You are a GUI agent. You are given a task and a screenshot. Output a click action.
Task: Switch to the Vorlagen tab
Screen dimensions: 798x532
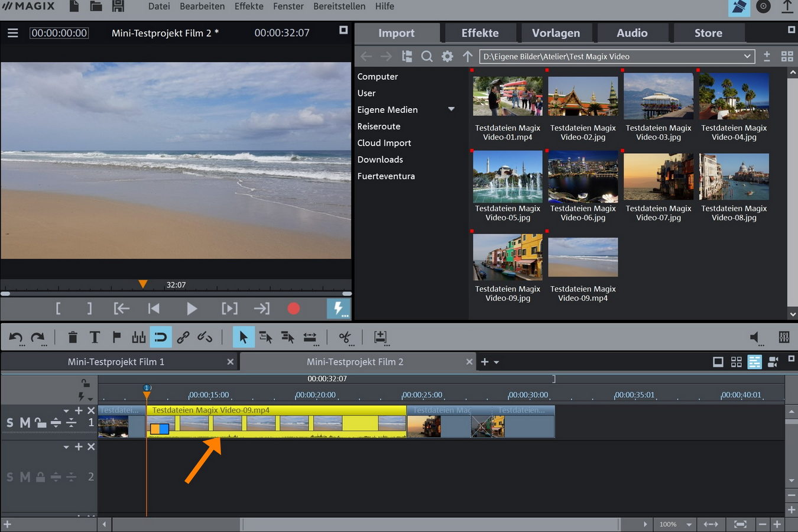point(556,33)
